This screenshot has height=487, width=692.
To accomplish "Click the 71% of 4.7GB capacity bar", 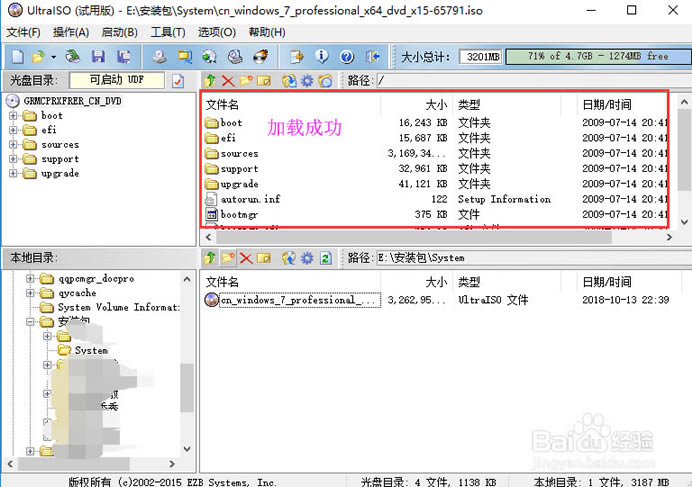I will click(x=598, y=57).
